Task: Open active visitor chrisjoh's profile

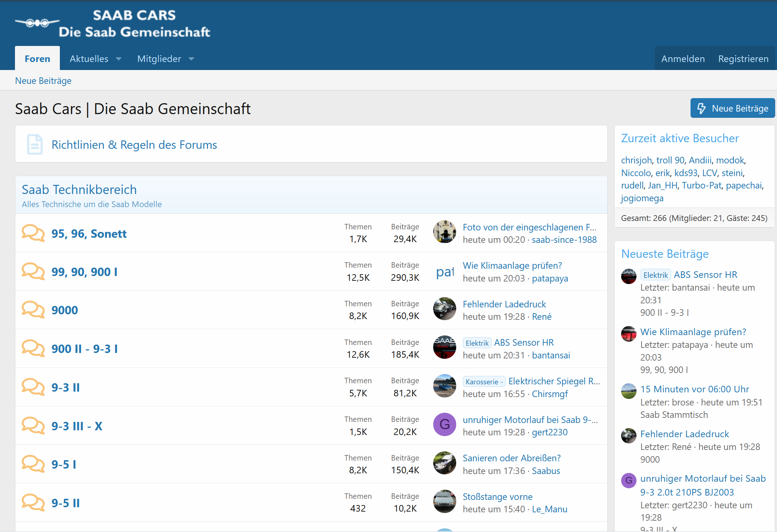Action: [636, 160]
